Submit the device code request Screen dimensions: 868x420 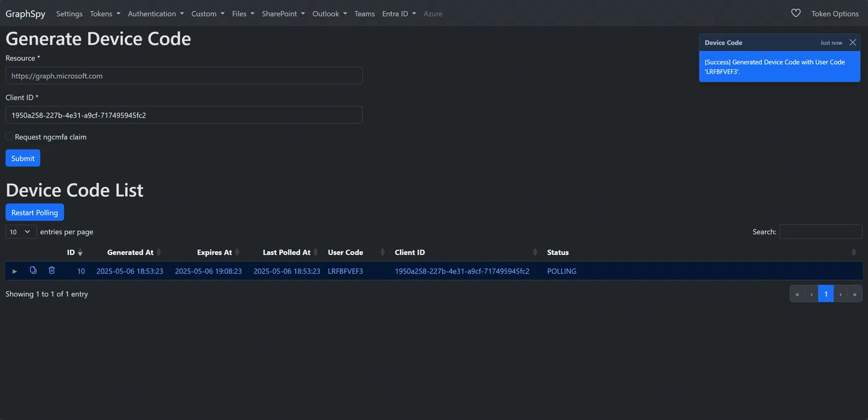pos(23,158)
